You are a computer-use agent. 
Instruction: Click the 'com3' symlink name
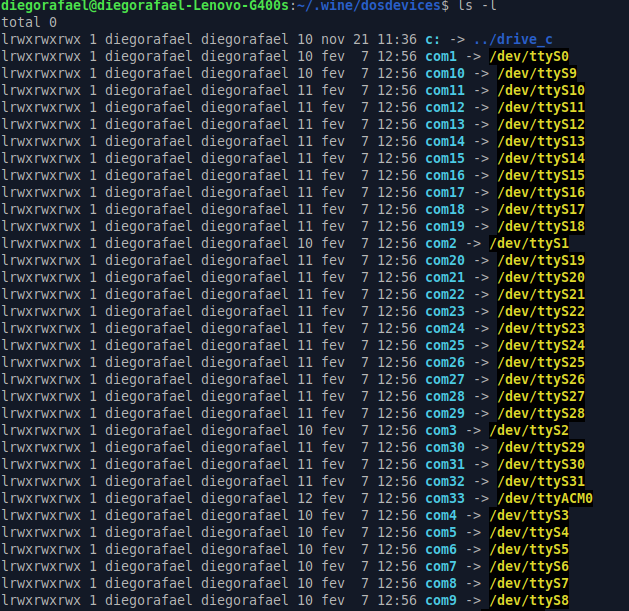pos(441,430)
